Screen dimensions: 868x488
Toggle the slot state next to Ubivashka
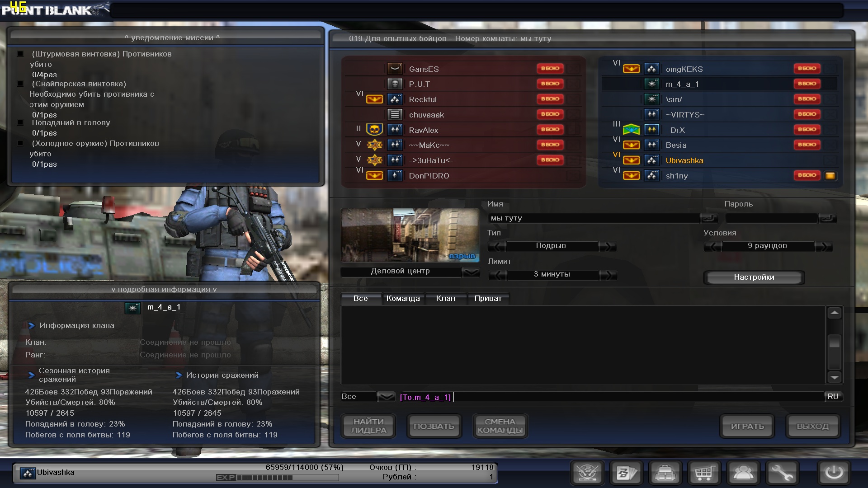coord(830,160)
